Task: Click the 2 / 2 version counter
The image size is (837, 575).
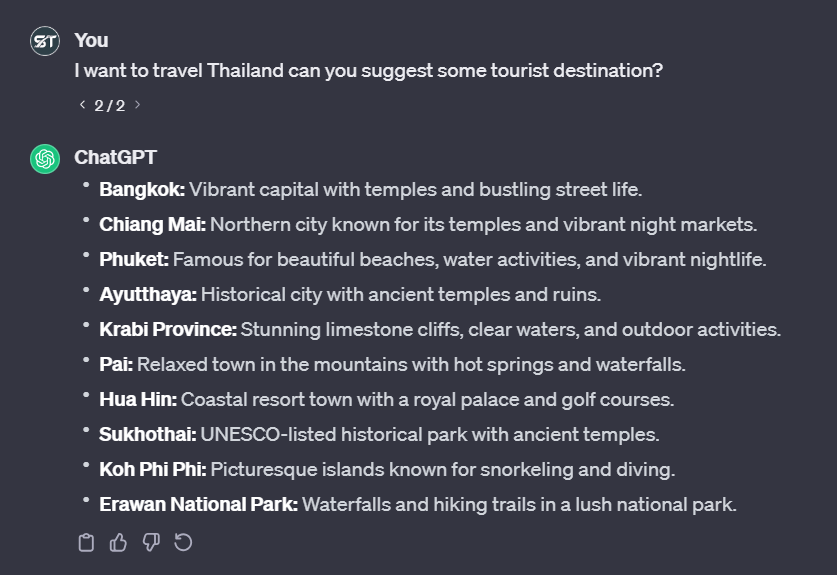Action: (x=109, y=106)
